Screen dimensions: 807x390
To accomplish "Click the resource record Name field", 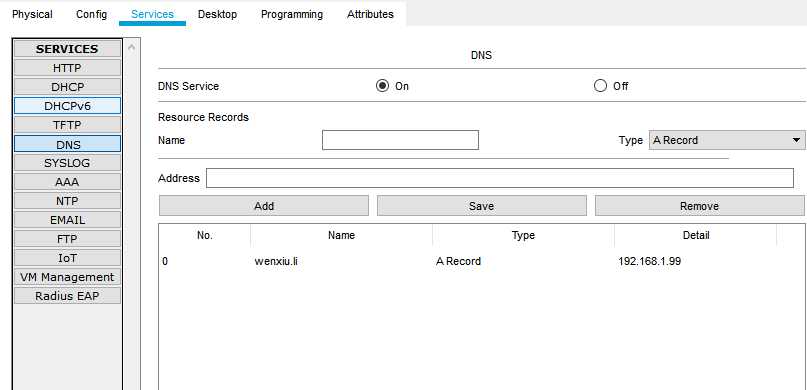I will [400, 140].
